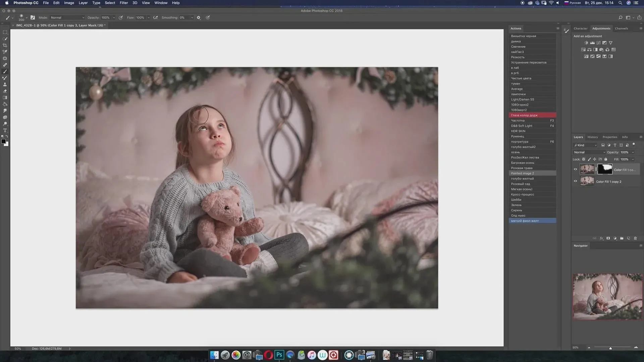
Task: Expand the layer blend mode Normal dropdown
Action: coord(589,152)
